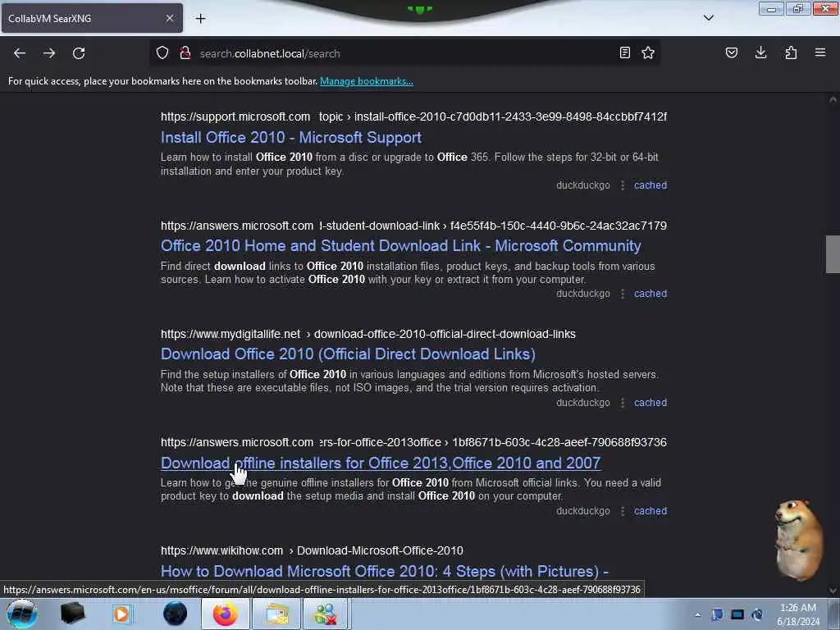Close the CollabVM SearXNG tab

[x=170, y=18]
